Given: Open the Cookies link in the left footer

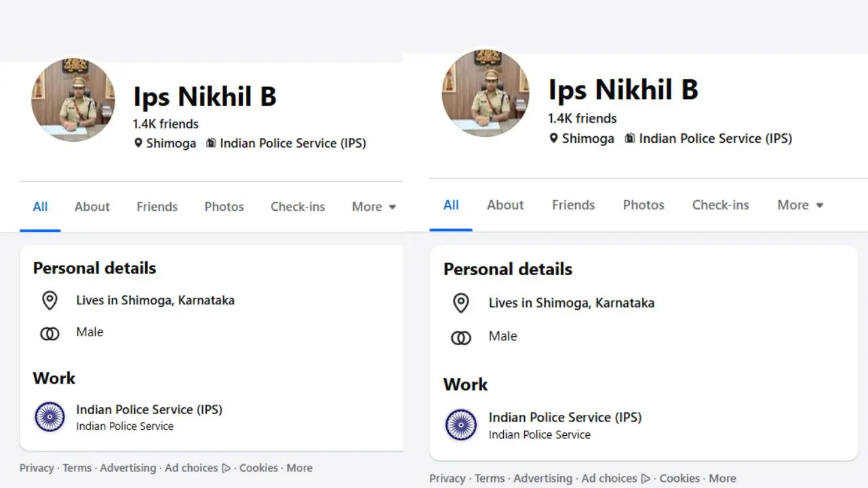Looking at the screenshot, I should [258, 468].
